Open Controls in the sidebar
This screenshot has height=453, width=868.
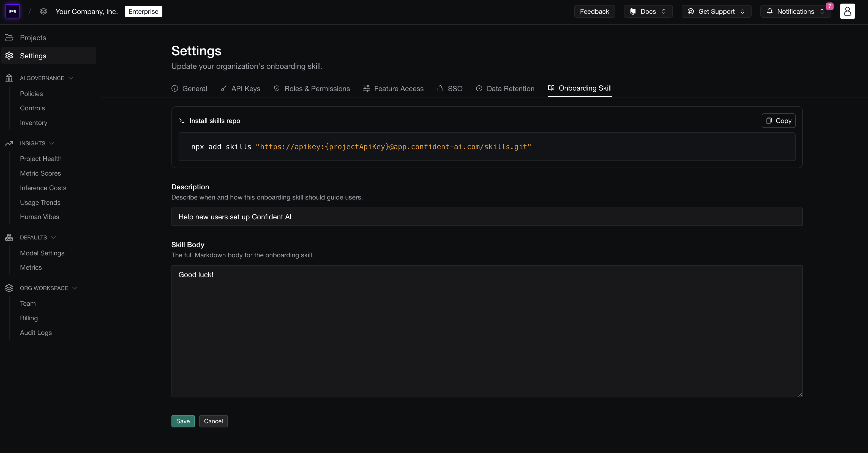coord(32,108)
